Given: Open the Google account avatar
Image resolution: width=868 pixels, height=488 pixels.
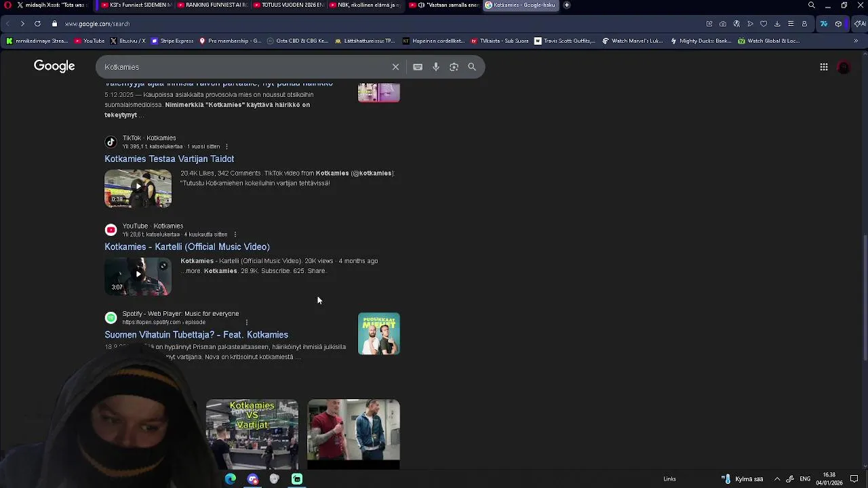Looking at the screenshot, I should click(x=844, y=67).
